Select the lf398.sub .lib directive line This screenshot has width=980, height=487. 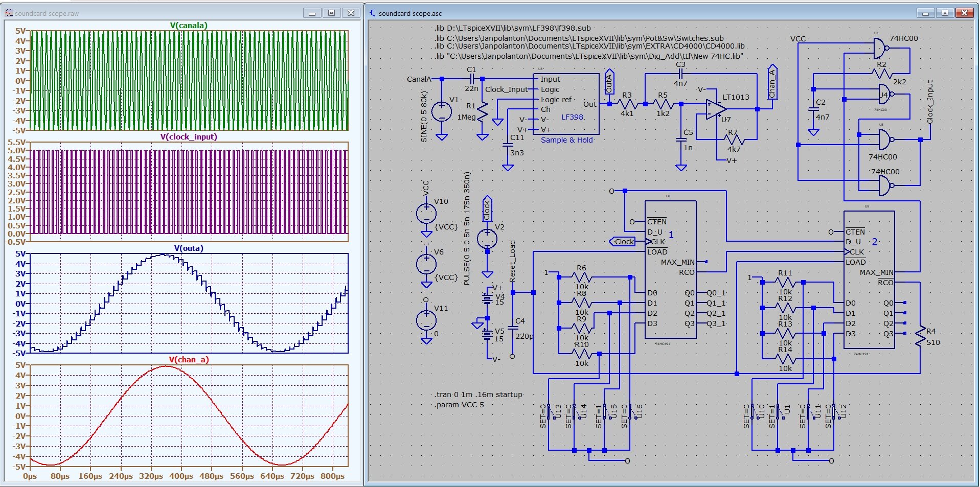(x=513, y=28)
